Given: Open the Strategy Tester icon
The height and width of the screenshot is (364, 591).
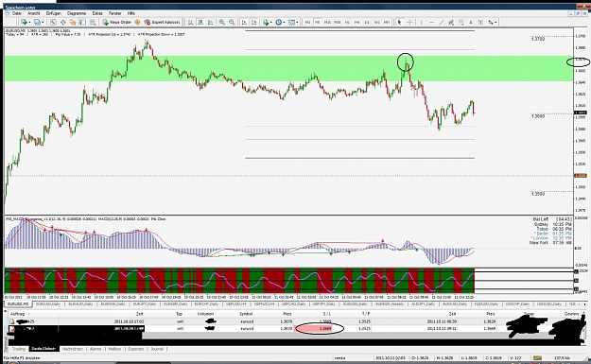Looking at the screenshot, I should coord(93,23).
